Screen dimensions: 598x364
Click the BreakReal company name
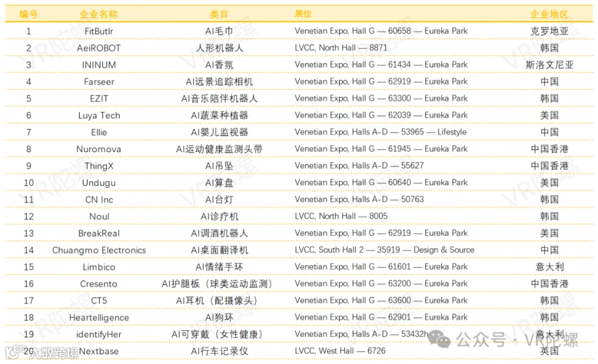(99, 233)
